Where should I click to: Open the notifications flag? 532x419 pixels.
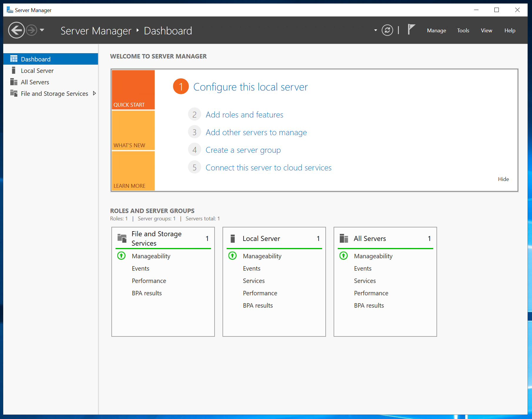[x=411, y=30]
